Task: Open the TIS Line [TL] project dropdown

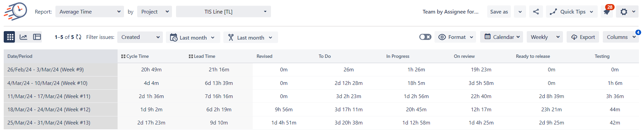Action: [x=223, y=12]
